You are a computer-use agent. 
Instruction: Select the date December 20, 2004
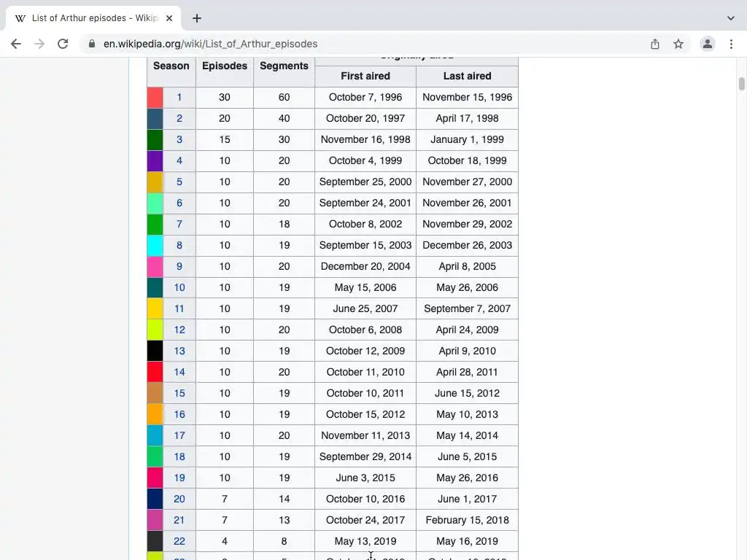click(x=365, y=266)
